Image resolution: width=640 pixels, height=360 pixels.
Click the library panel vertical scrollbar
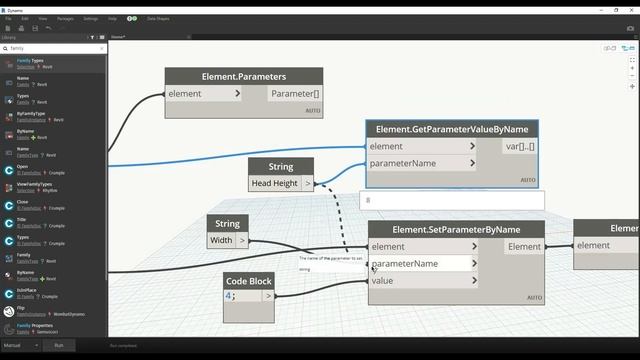107,167
